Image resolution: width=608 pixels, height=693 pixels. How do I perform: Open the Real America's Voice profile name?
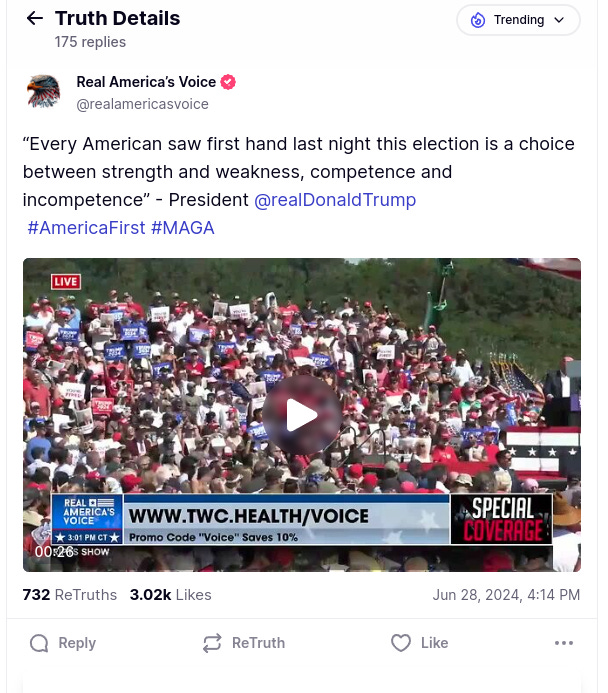point(146,82)
